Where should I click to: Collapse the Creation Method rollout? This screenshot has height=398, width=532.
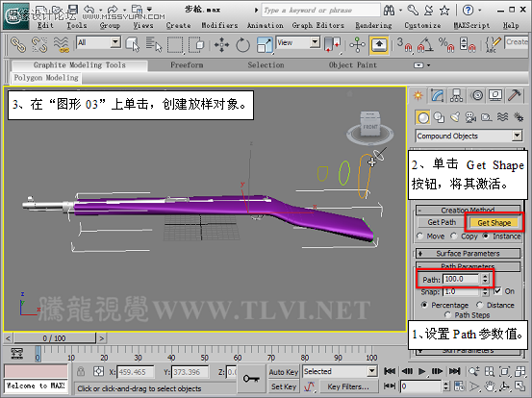(x=468, y=211)
